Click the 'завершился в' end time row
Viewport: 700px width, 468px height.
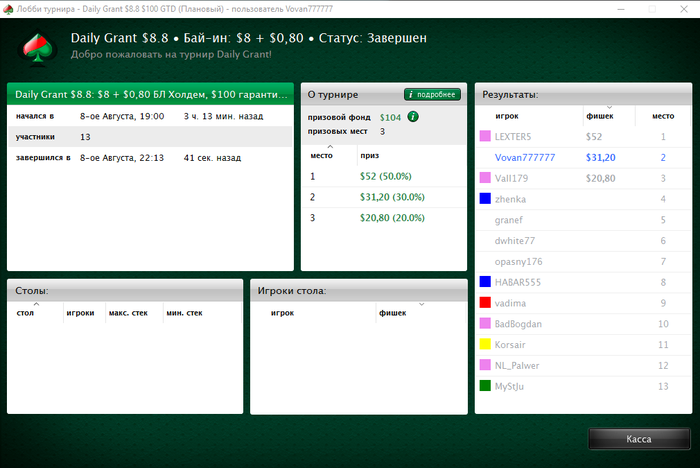coord(150,158)
